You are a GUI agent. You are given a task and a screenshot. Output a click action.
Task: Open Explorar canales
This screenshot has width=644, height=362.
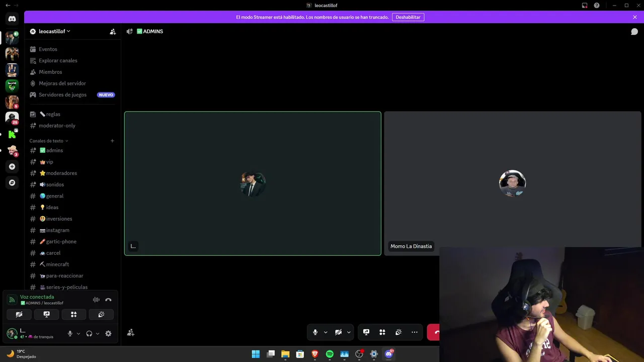pyautogui.click(x=72, y=60)
